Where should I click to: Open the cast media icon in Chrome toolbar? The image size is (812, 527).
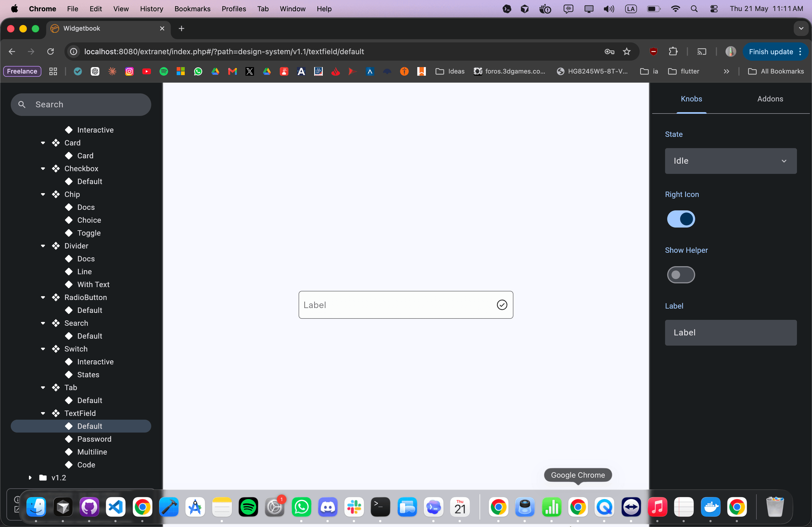pyautogui.click(x=701, y=52)
